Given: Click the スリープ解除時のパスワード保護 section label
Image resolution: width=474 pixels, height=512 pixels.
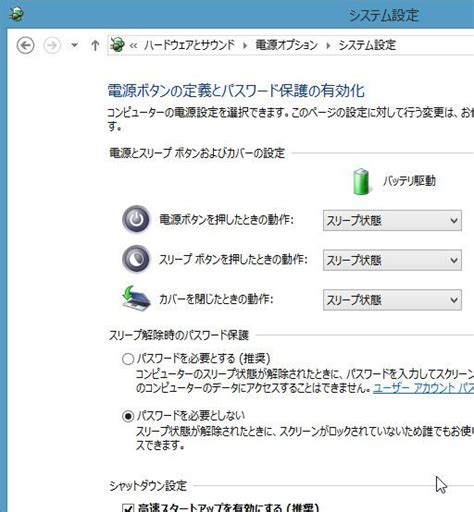Looking at the screenshot, I should [x=179, y=335].
